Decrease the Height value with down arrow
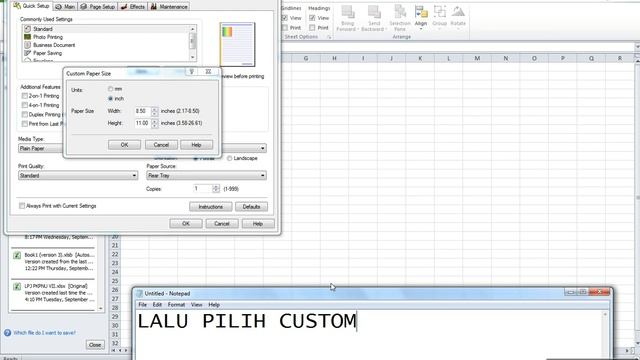Image resolution: width=640 pixels, height=360 pixels. (x=154, y=126)
